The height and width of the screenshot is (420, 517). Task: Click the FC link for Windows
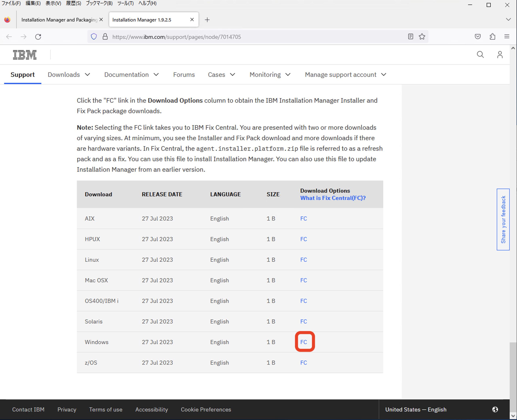303,342
